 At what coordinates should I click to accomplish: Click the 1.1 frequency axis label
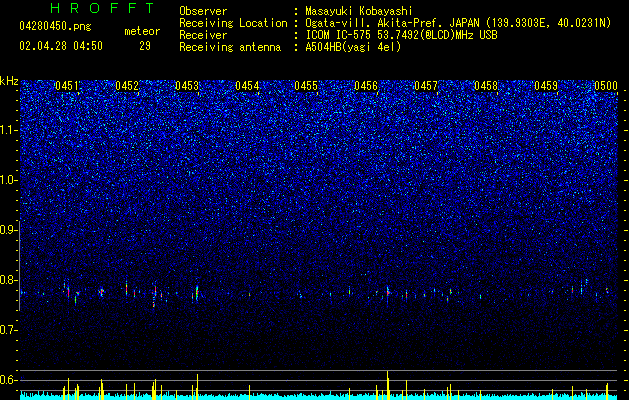[x=9, y=130]
